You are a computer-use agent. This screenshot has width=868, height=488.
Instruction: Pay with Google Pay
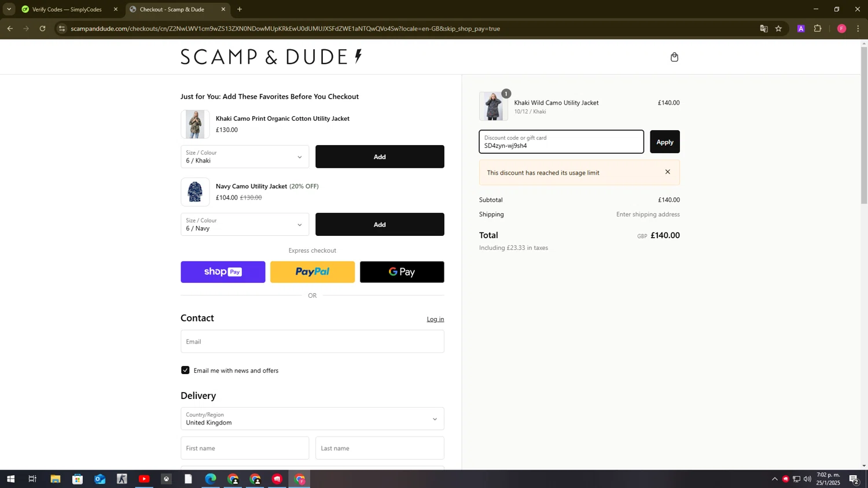coord(402,272)
